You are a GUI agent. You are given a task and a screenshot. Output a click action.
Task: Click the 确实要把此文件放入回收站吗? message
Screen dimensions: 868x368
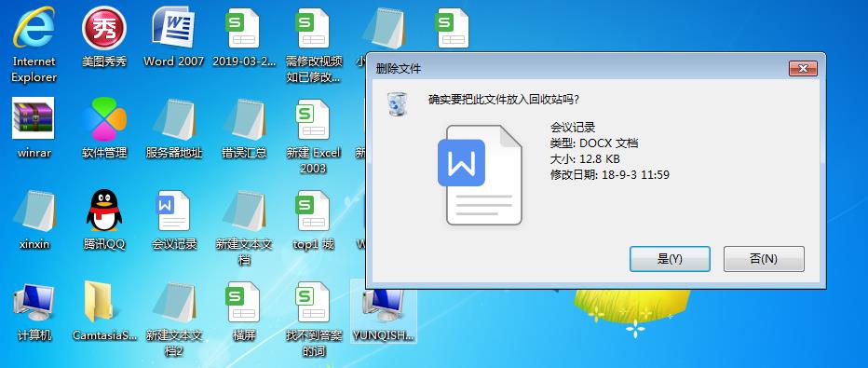click(504, 100)
